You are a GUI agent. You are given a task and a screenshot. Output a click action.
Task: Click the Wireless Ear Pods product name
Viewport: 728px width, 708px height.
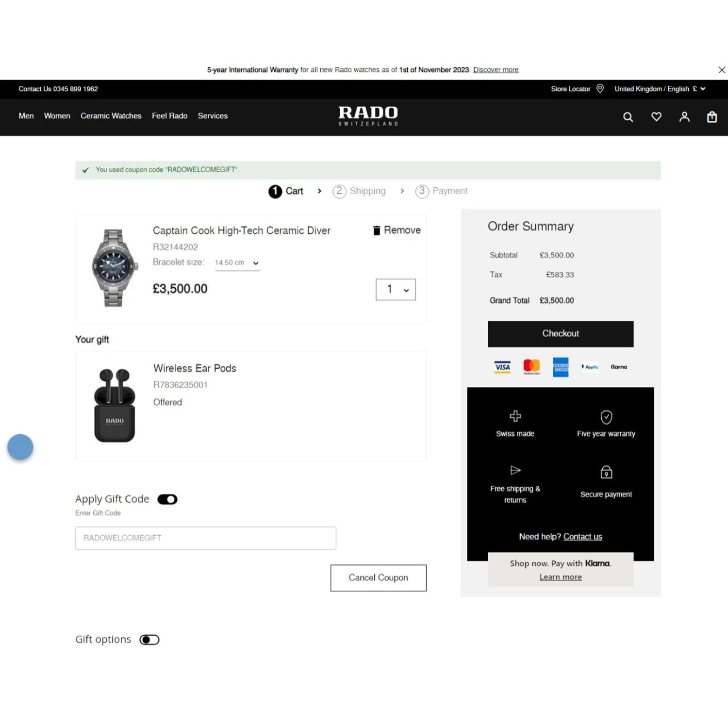point(195,368)
